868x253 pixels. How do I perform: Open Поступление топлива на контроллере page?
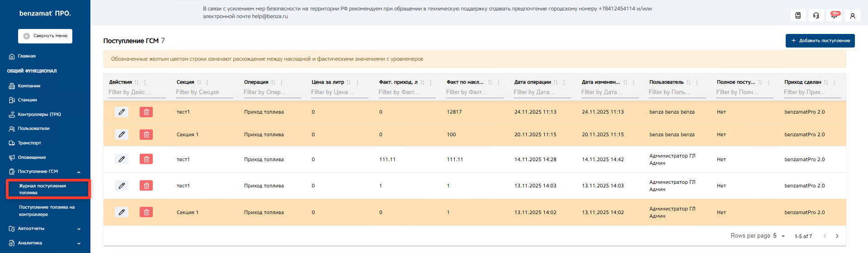47,211
